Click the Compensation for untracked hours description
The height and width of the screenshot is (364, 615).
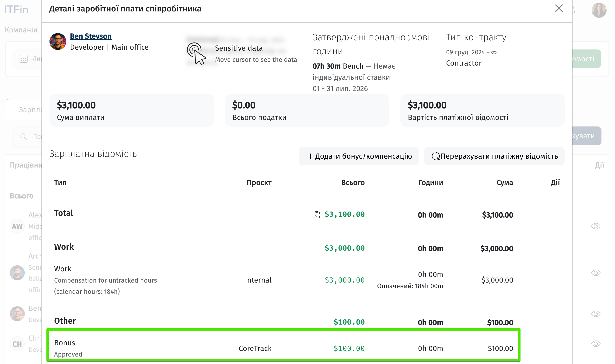pyautogui.click(x=105, y=286)
